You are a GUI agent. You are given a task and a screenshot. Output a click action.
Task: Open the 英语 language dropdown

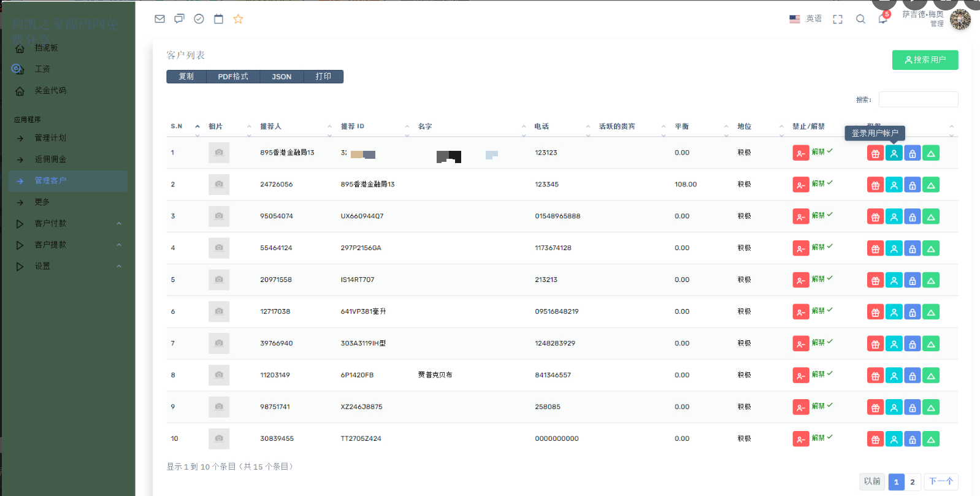pyautogui.click(x=806, y=19)
